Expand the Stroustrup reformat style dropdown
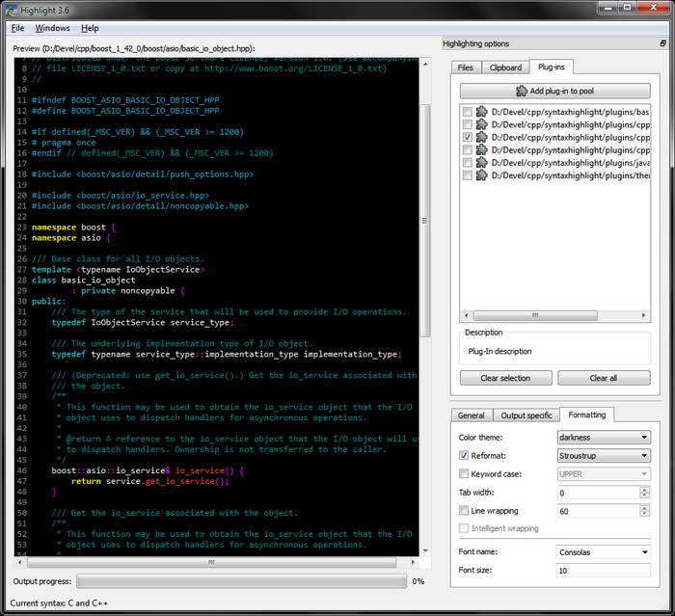The width and height of the screenshot is (675, 616). (x=604, y=455)
